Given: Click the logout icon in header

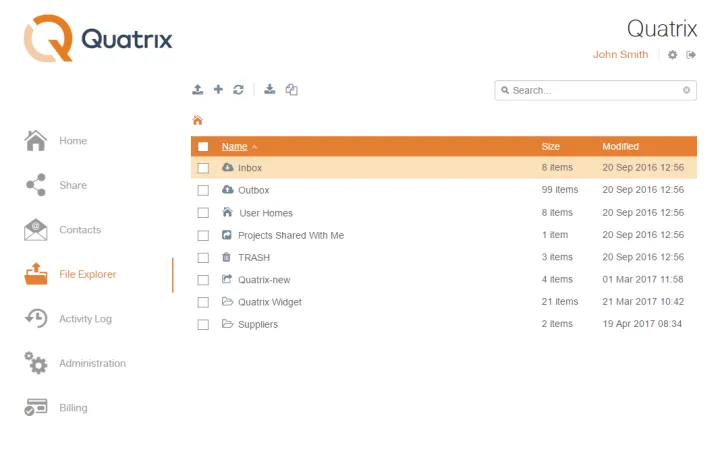Looking at the screenshot, I should click(x=691, y=55).
